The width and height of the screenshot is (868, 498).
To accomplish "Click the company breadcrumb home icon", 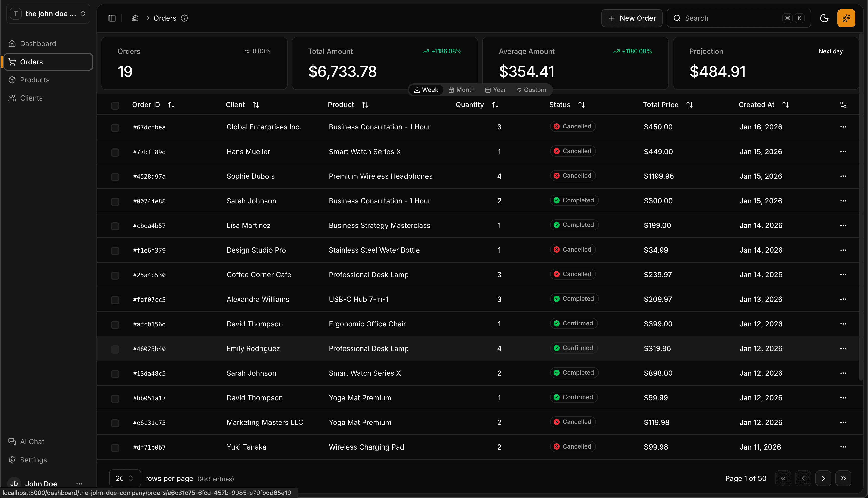I will (135, 18).
